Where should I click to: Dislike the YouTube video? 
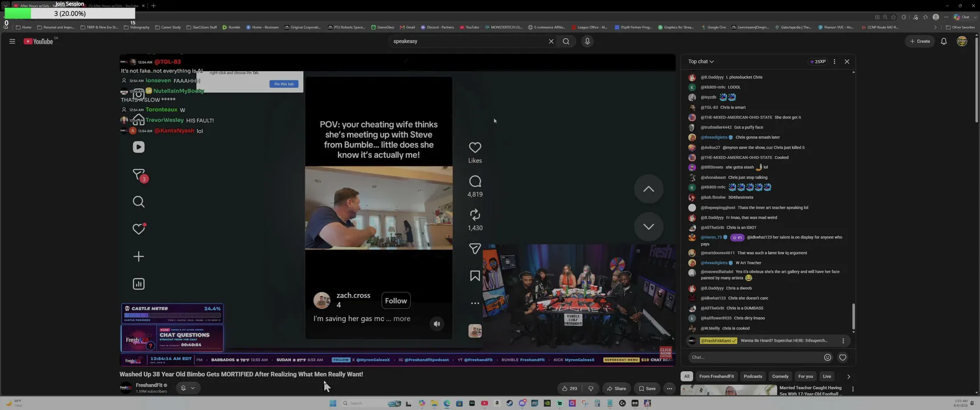coord(591,388)
